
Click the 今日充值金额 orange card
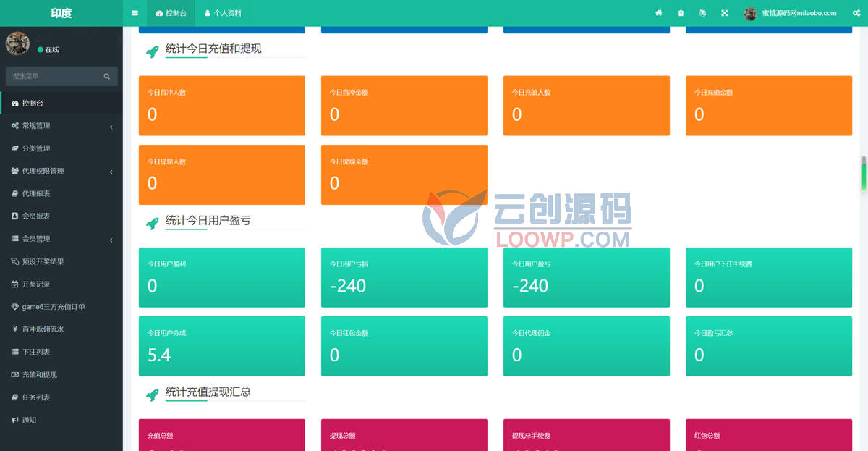769,106
